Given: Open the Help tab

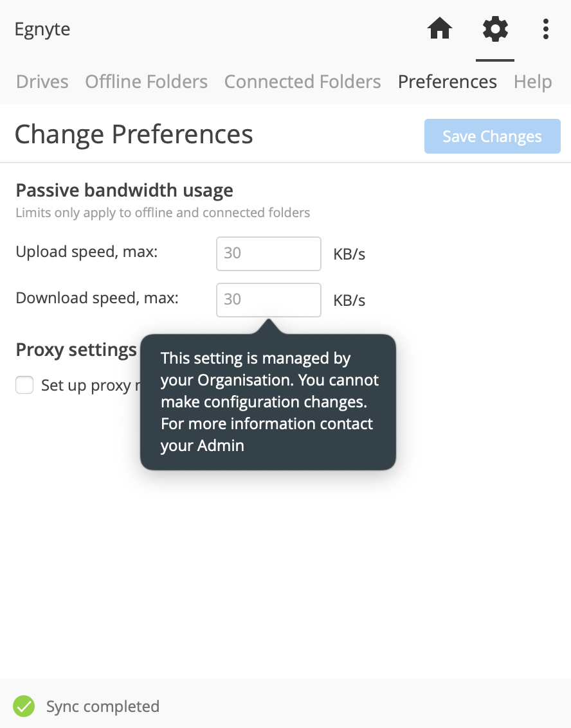Looking at the screenshot, I should (533, 82).
